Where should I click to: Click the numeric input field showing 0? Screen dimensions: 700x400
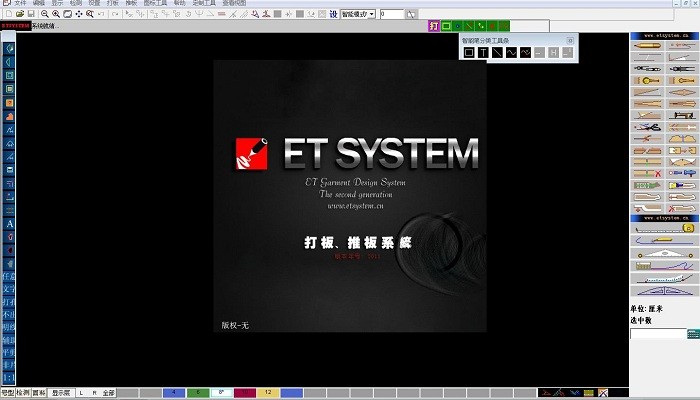[x=392, y=14]
